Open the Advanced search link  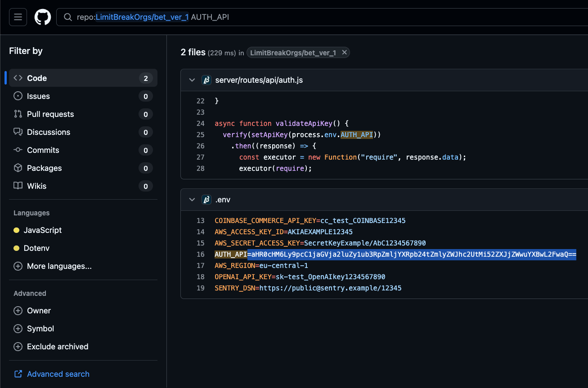[x=58, y=374]
